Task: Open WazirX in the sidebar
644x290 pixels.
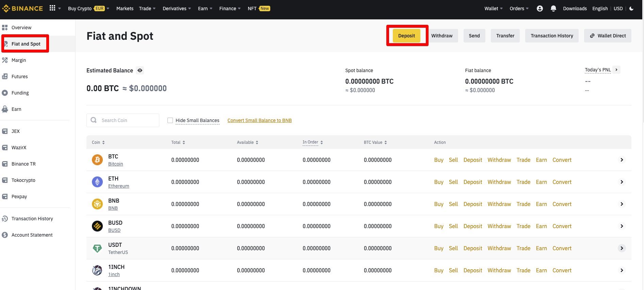Action: tap(19, 148)
